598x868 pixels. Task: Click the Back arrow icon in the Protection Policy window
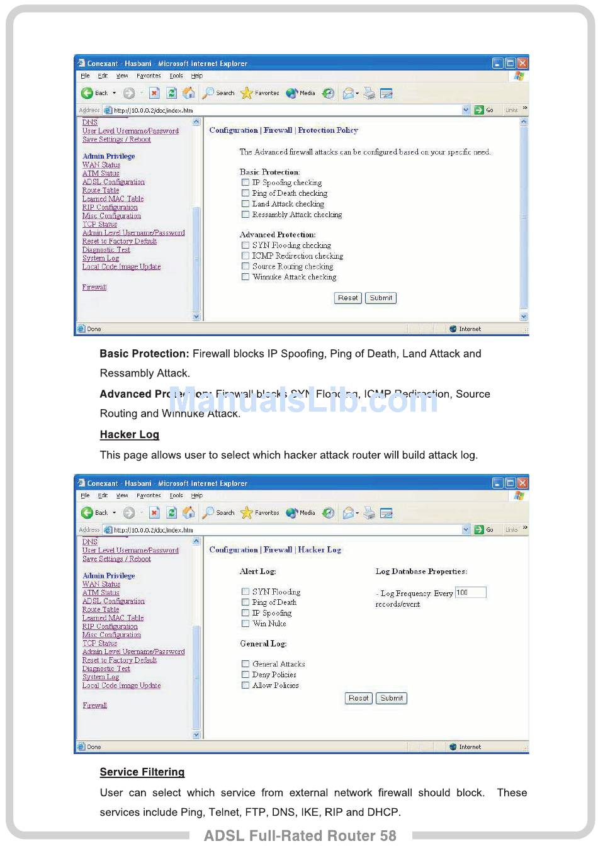tap(87, 93)
